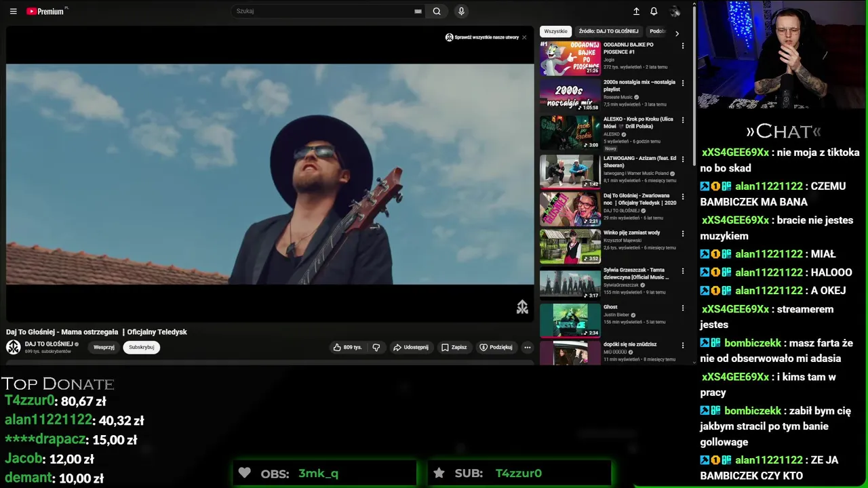Open Sylwia Grzeszczak 'Tamta dziewczyna' thumbnail

570,283
